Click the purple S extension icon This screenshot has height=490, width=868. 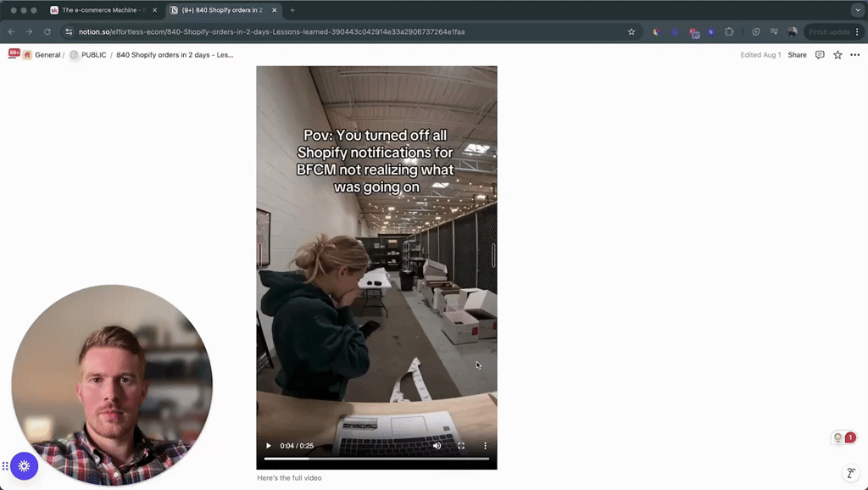pyautogui.click(x=711, y=32)
